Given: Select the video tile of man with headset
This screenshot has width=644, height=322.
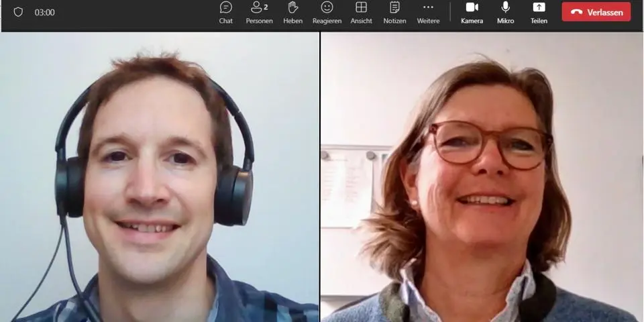Looking at the screenshot, I should (x=160, y=178).
